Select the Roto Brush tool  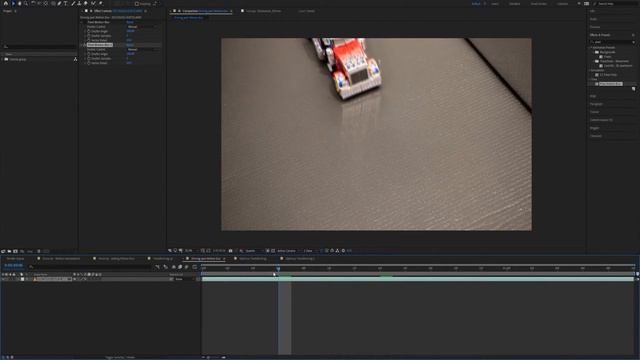click(93, 4)
